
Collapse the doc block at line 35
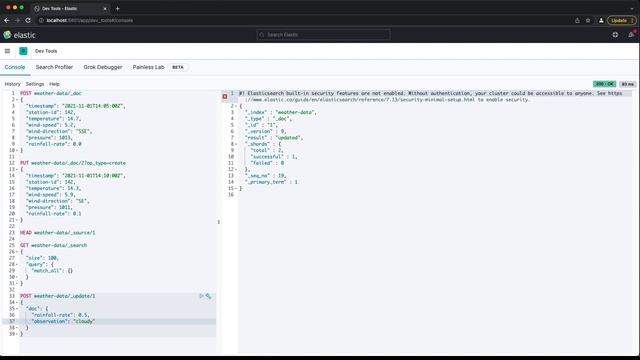17,309
